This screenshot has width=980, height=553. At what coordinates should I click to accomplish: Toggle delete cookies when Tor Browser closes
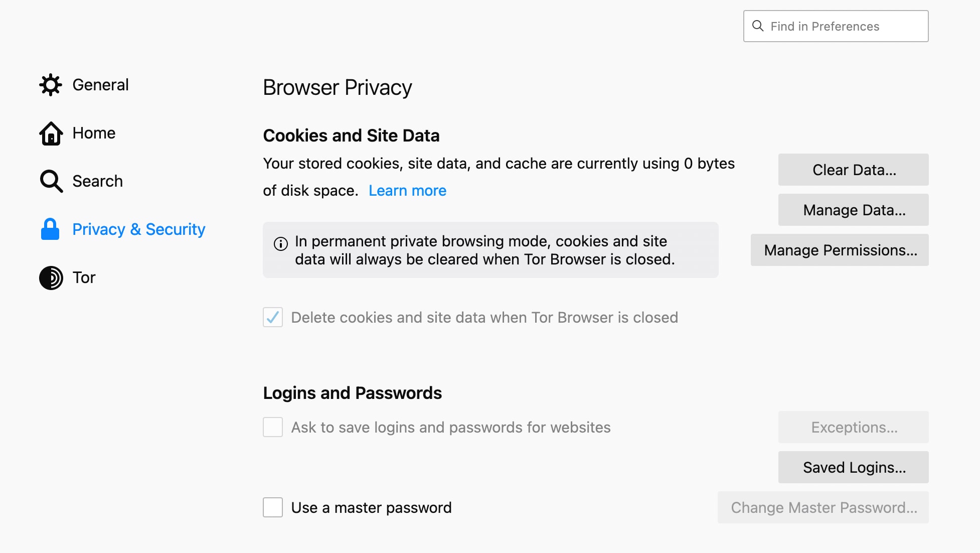coord(273,317)
